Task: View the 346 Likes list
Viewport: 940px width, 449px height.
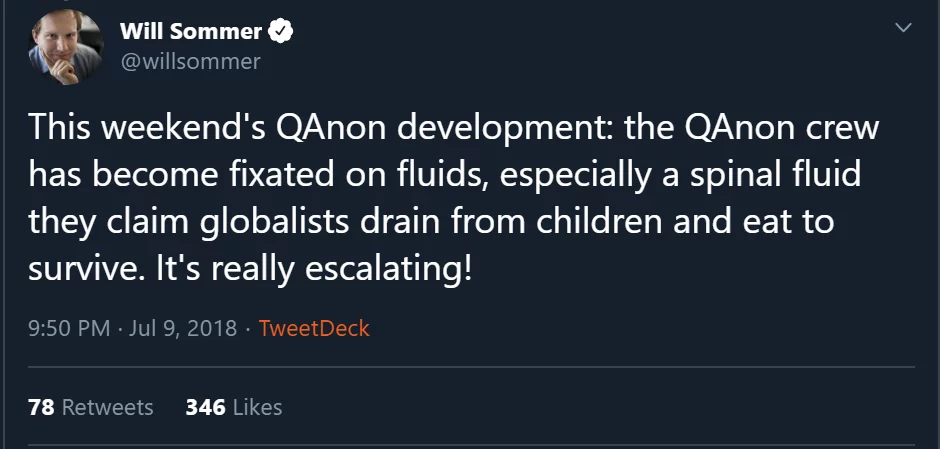Action: 234,407
